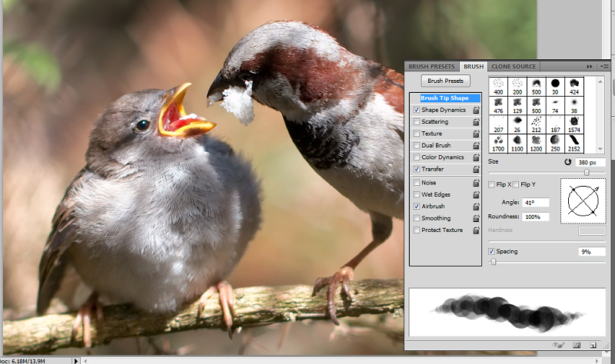Lock Smoothing setting
615x364 pixels.
pyautogui.click(x=476, y=218)
